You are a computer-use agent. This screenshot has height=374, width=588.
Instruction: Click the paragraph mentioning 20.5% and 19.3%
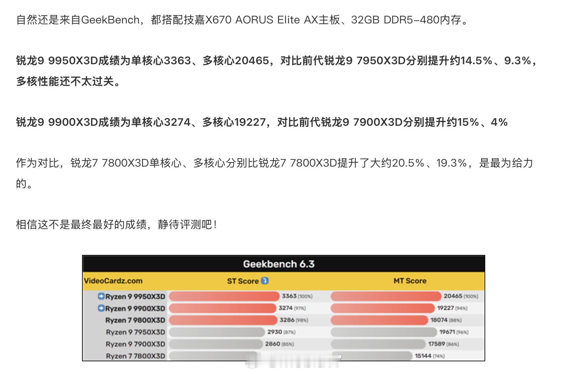pos(275,173)
